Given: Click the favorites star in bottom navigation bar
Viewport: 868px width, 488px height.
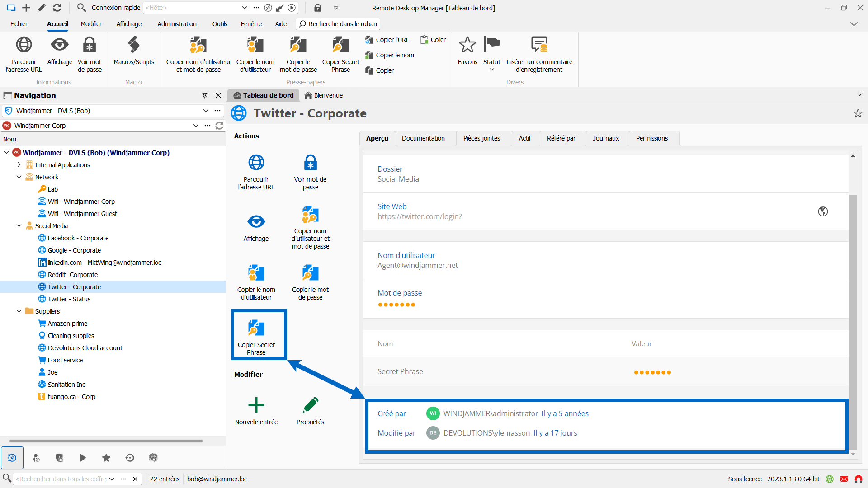Looking at the screenshot, I should click(106, 458).
